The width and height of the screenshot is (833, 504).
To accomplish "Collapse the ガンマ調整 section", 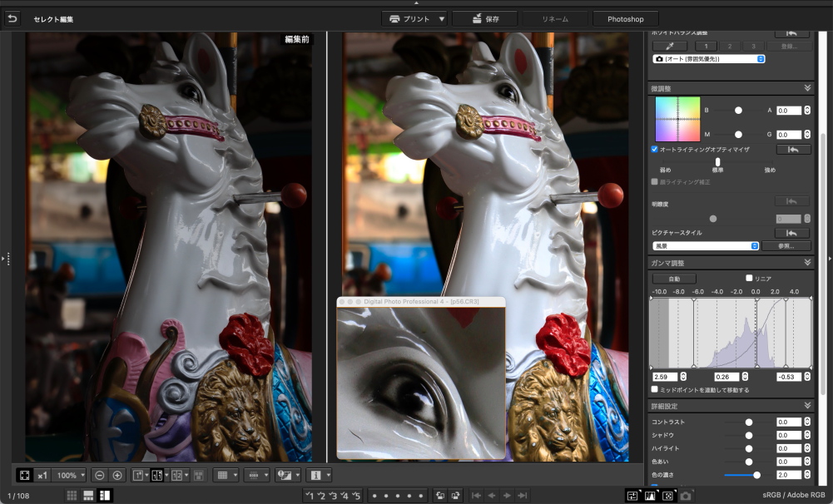I will pyautogui.click(x=806, y=263).
